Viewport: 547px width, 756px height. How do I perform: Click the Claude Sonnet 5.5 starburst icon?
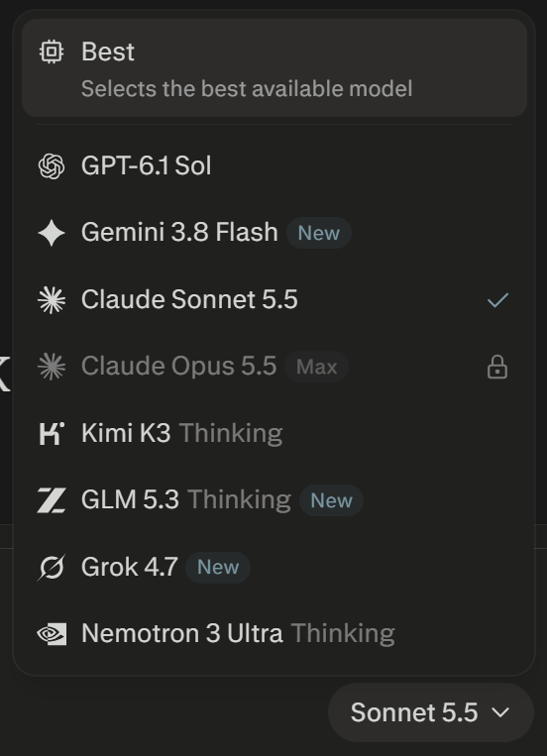click(52, 300)
